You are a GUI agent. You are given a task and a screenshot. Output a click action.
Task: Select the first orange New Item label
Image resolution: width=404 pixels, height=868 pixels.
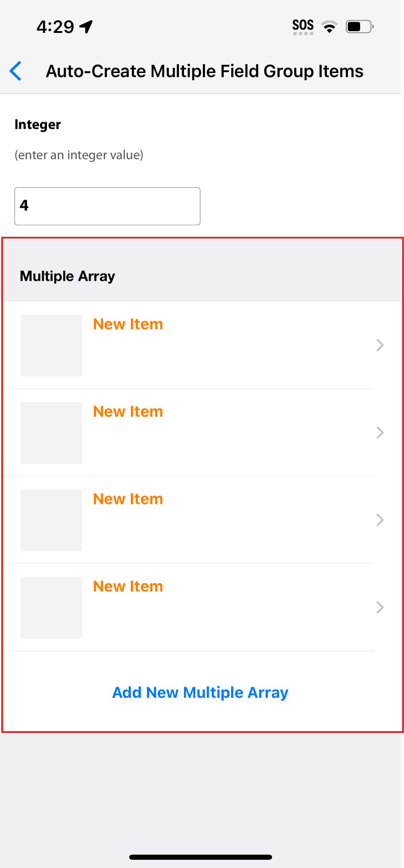(128, 324)
